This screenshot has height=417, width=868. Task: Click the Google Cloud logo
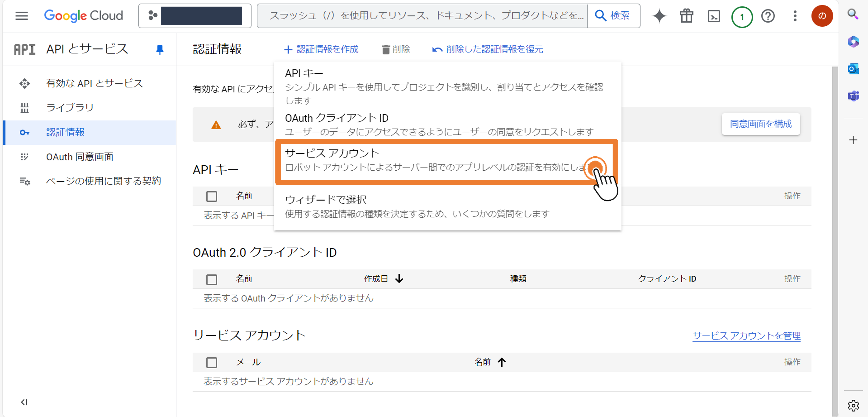(83, 16)
